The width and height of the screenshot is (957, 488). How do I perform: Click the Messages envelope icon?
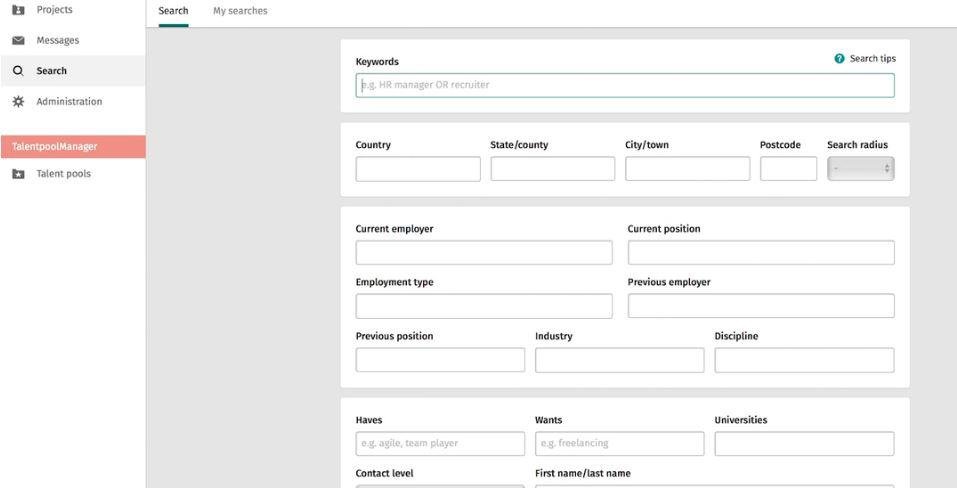point(18,41)
